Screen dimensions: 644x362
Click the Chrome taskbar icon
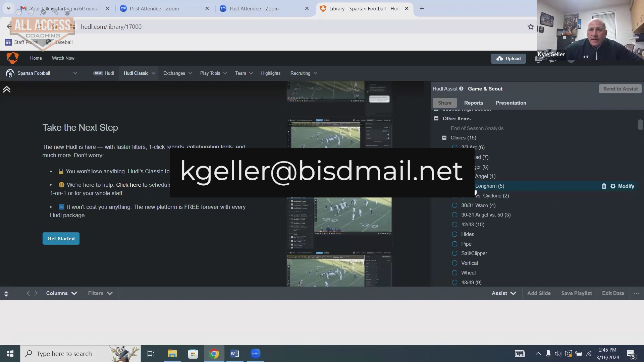click(214, 354)
